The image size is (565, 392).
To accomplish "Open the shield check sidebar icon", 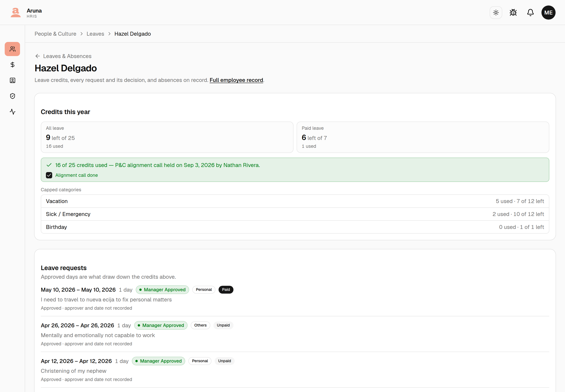I will (12, 96).
